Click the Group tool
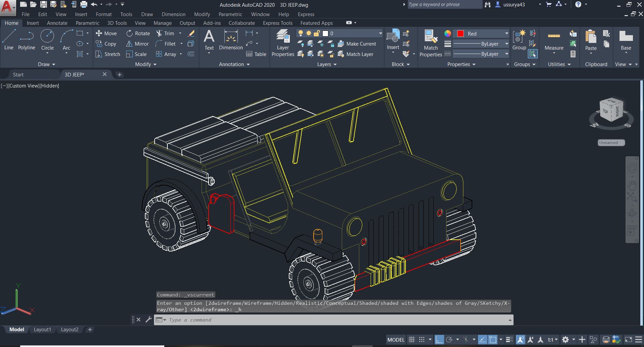Screen dimensions: 644x347 coord(519,40)
